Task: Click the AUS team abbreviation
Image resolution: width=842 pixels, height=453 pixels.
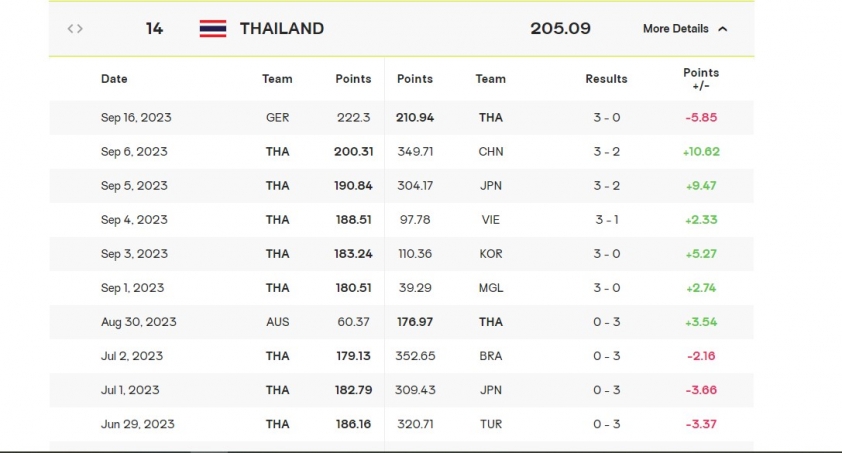Action: click(277, 322)
